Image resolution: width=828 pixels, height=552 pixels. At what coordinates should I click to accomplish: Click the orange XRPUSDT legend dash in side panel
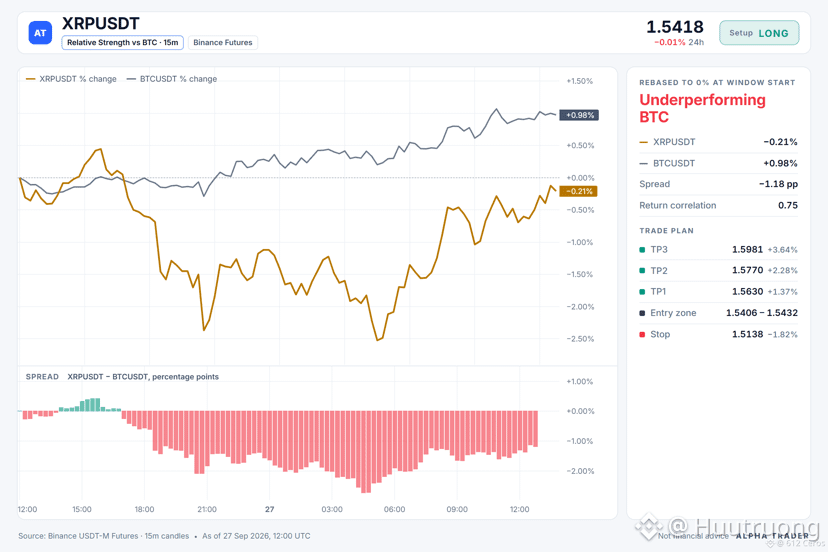tap(643, 143)
